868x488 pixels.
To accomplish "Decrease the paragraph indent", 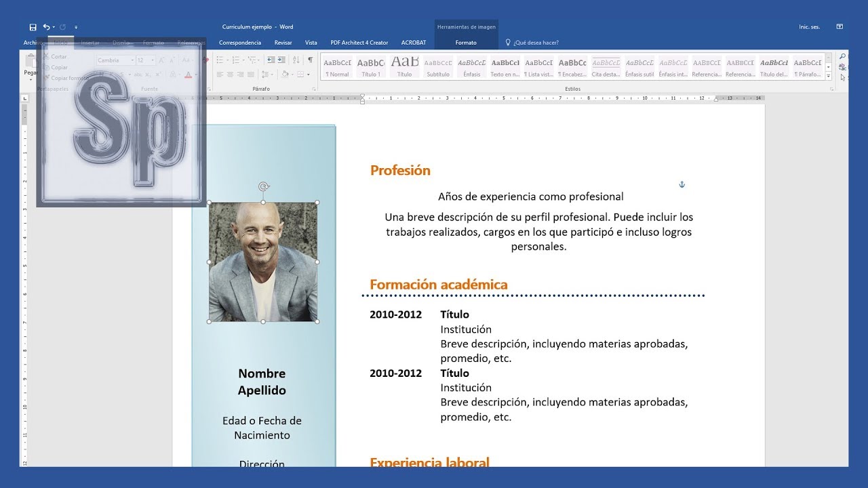I will pyautogui.click(x=271, y=60).
